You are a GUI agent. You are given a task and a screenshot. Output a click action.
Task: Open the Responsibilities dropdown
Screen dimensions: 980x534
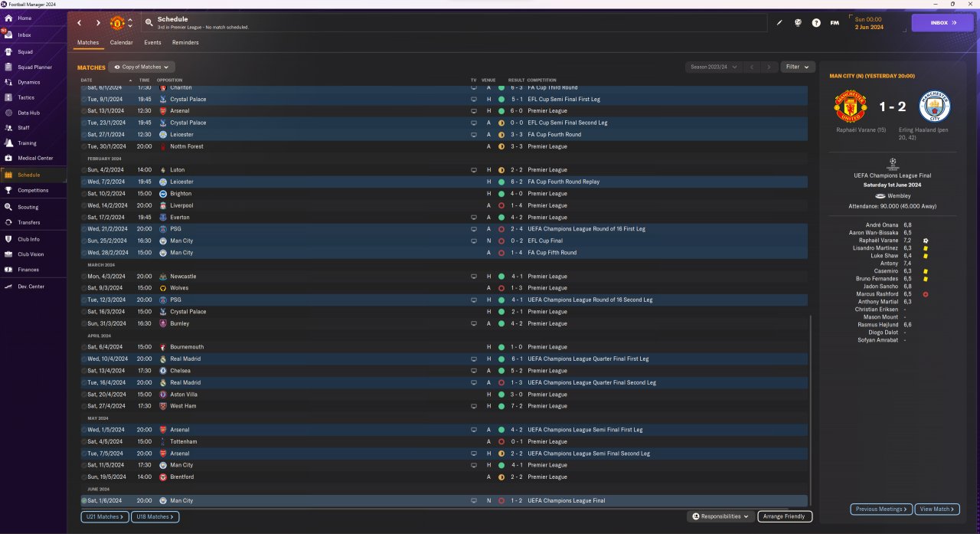tap(720, 516)
